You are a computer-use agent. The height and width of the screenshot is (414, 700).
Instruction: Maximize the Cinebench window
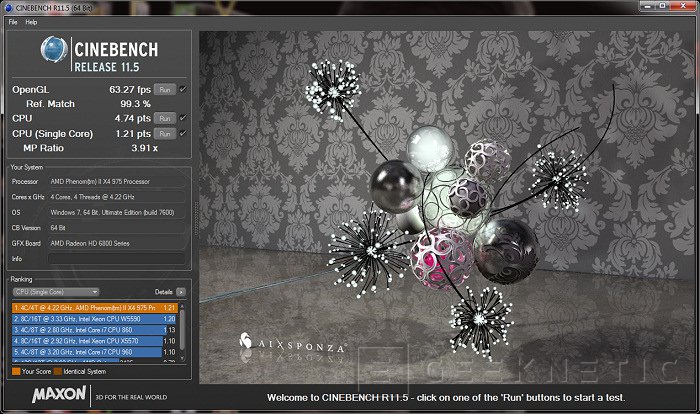coord(663,6)
